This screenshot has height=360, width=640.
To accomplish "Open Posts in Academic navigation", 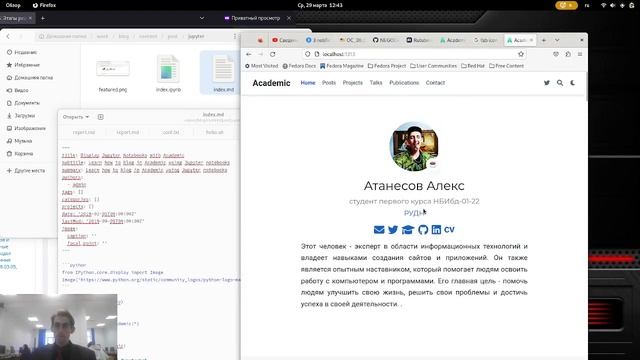I will 329,83.
